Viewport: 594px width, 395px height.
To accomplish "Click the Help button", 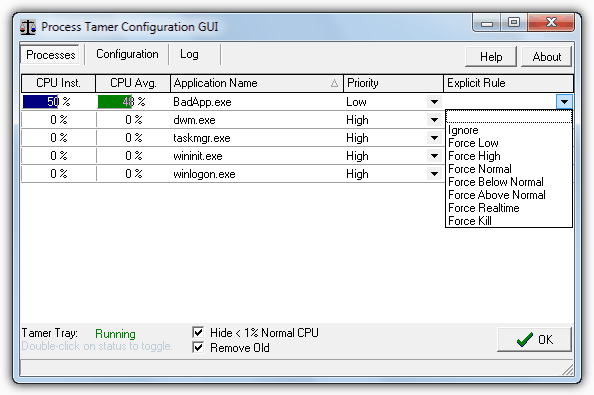I will (491, 57).
